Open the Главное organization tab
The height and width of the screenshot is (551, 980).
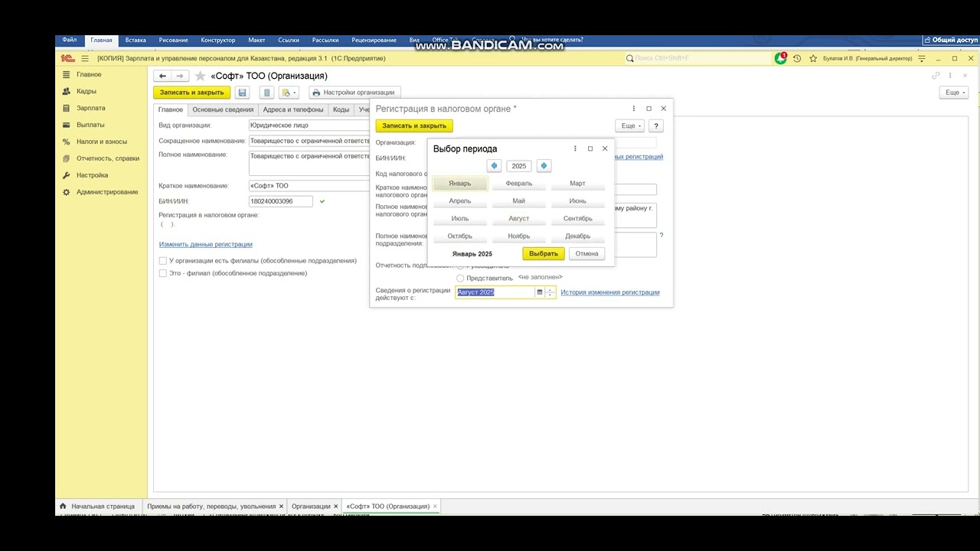(x=171, y=109)
